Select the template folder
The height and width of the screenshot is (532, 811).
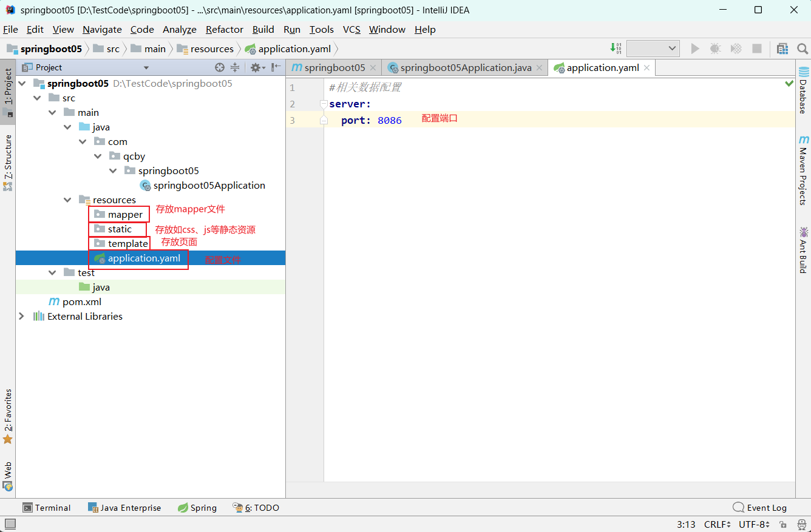click(121, 244)
